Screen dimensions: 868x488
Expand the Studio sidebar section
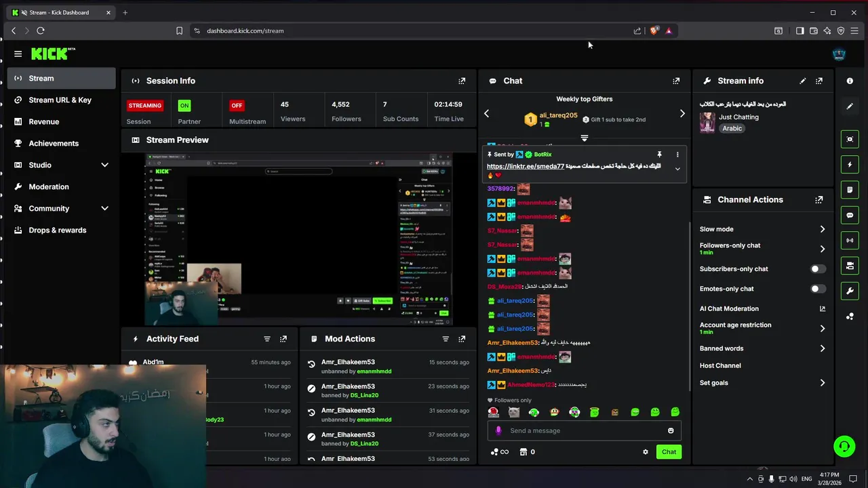pyautogui.click(x=104, y=165)
